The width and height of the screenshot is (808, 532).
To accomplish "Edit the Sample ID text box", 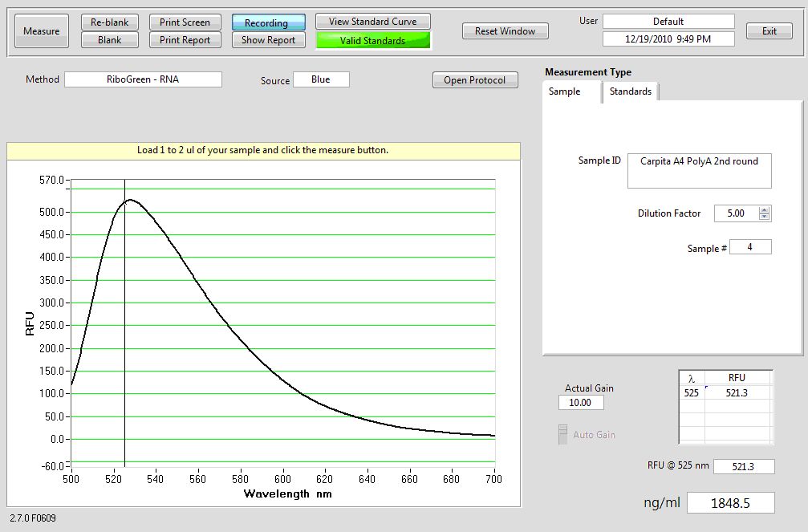I will click(699, 171).
